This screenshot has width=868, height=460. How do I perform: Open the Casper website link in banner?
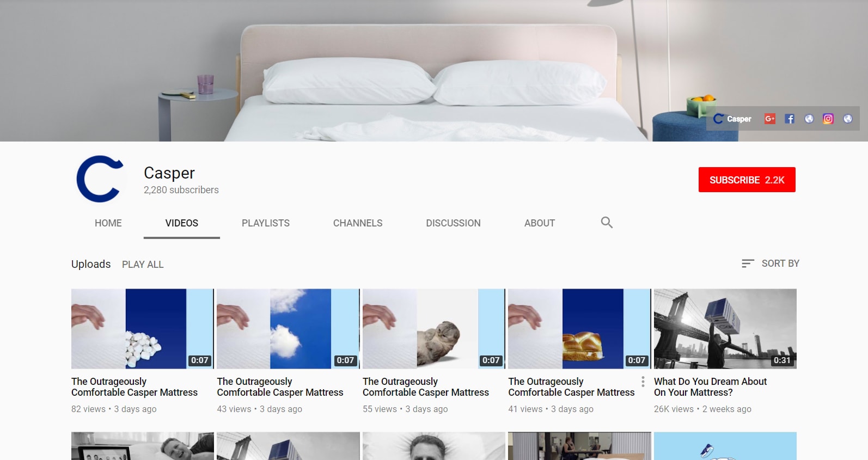pyautogui.click(x=732, y=119)
